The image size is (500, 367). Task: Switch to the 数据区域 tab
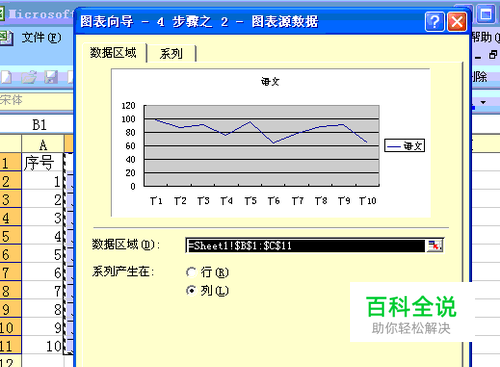pos(113,53)
